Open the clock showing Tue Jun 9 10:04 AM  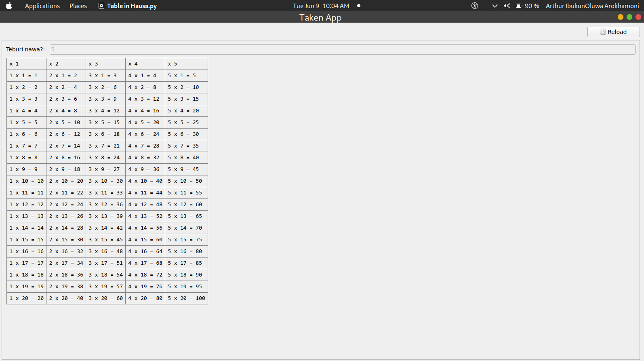(321, 6)
